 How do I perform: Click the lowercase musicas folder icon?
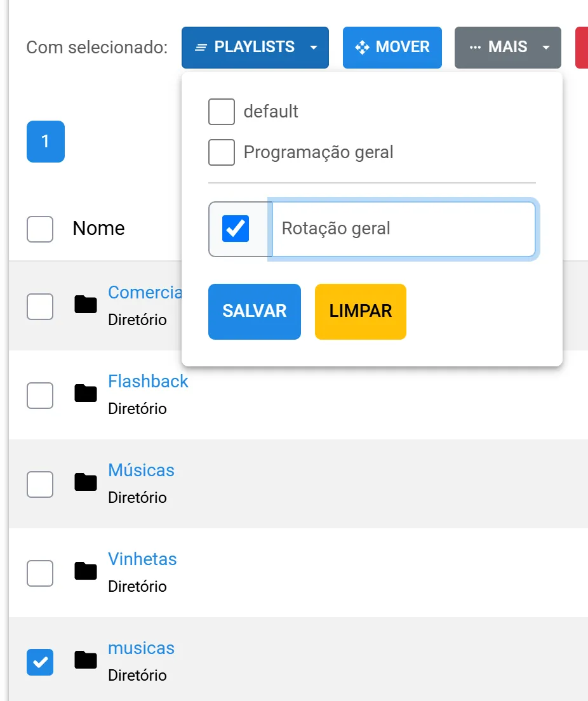click(x=86, y=660)
